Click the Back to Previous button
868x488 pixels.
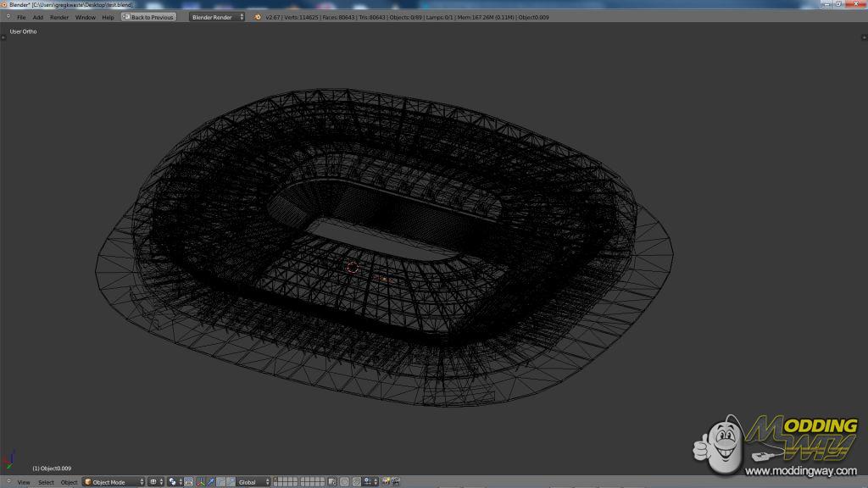tap(149, 17)
